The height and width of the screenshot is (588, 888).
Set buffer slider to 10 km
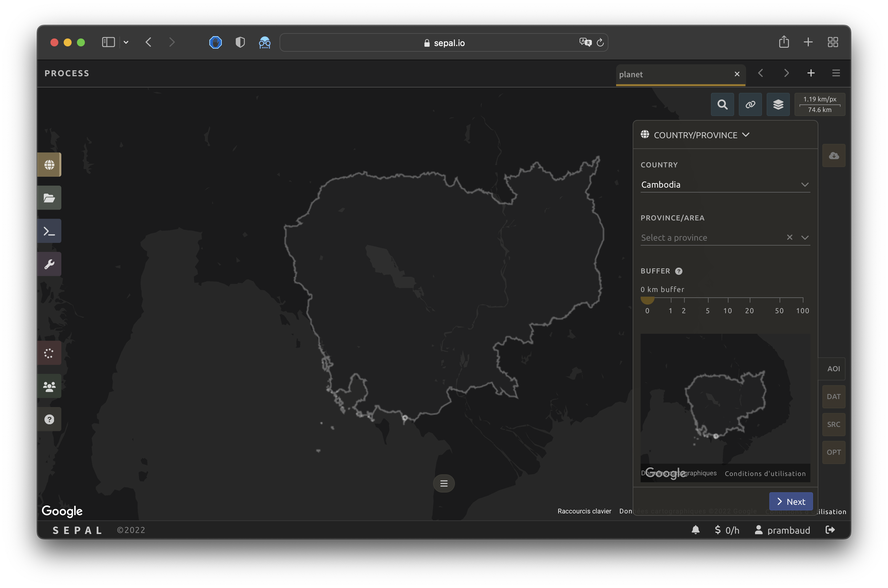728,299
